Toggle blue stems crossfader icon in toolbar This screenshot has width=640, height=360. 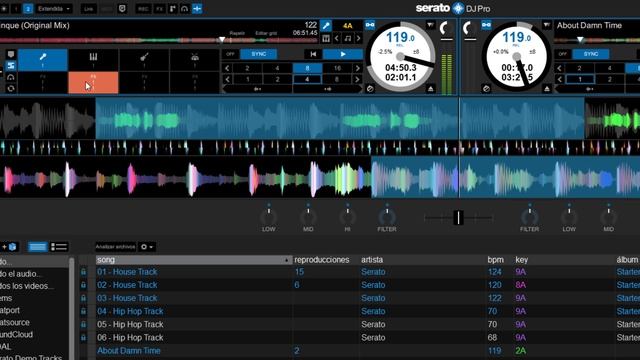point(197,9)
